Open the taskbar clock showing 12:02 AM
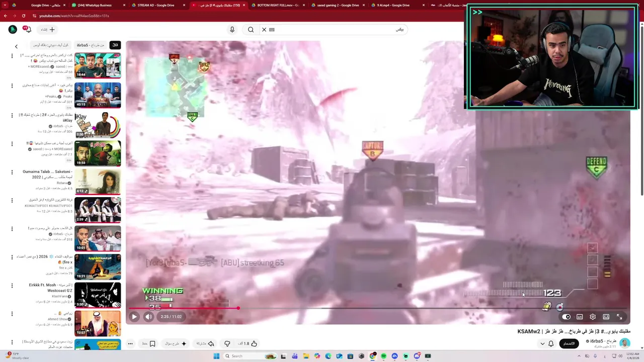Image resolution: width=644 pixels, height=362 pixels. [632, 356]
